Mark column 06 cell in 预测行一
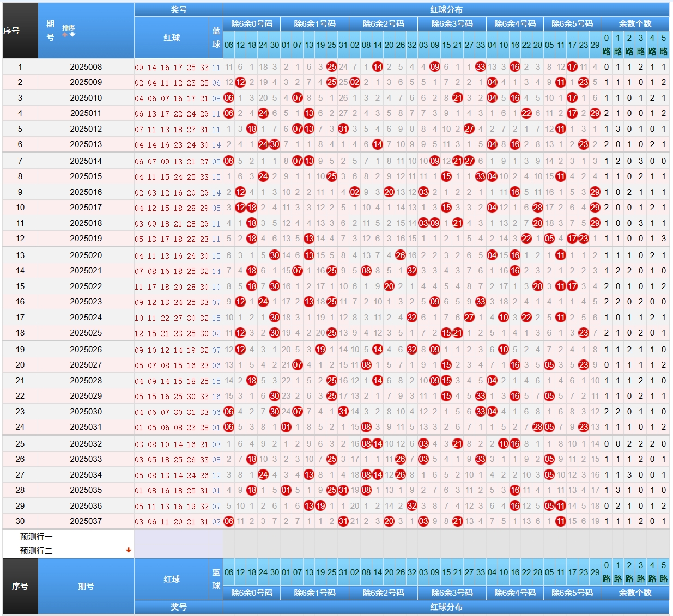Screen dimensions: 673x616 [229, 536]
